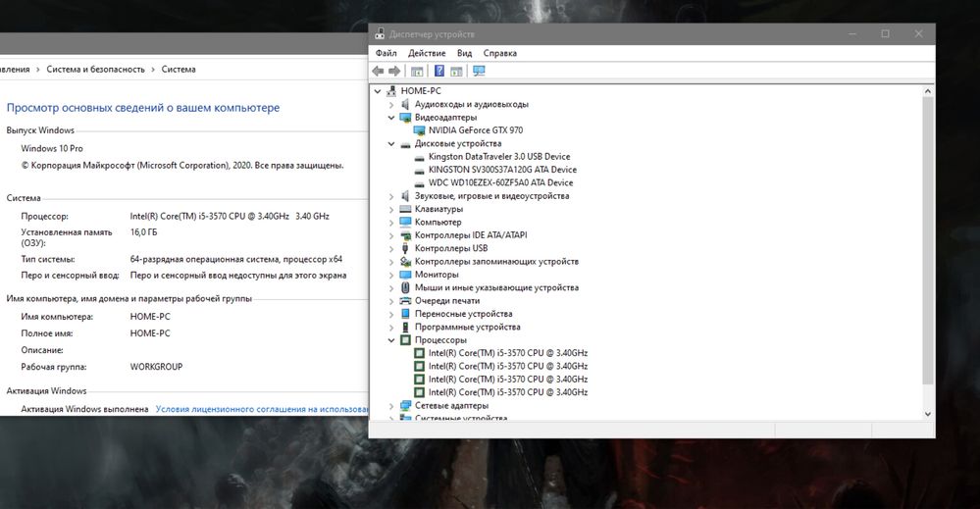Select the Переносные устройства category label
Viewport: 980px width, 509px height.
464,314
